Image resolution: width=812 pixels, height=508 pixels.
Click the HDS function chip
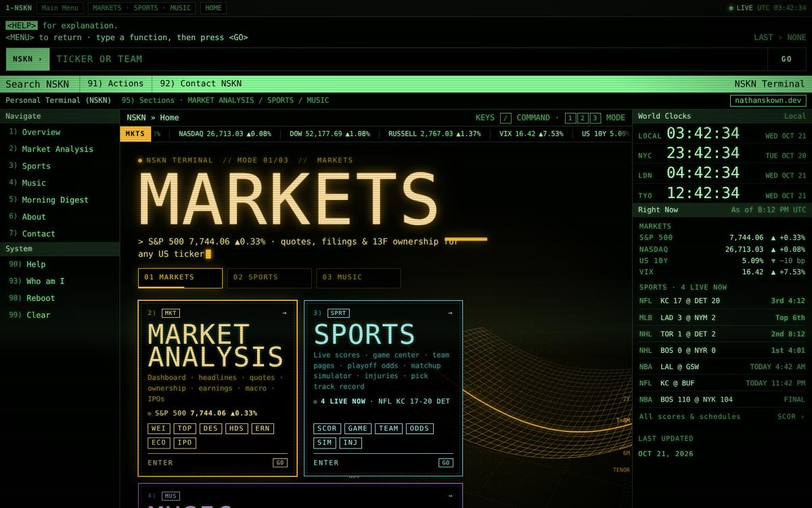coord(237,428)
